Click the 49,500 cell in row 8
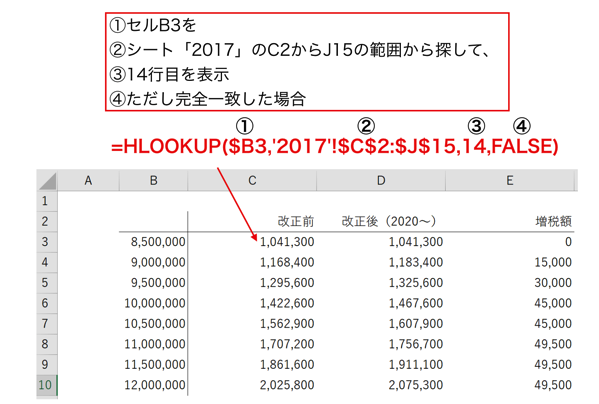 click(510, 344)
